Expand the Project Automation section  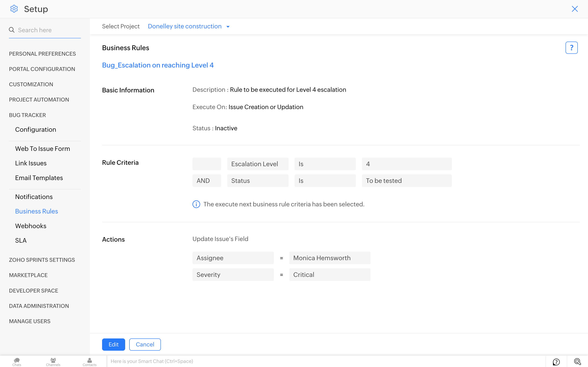click(39, 99)
